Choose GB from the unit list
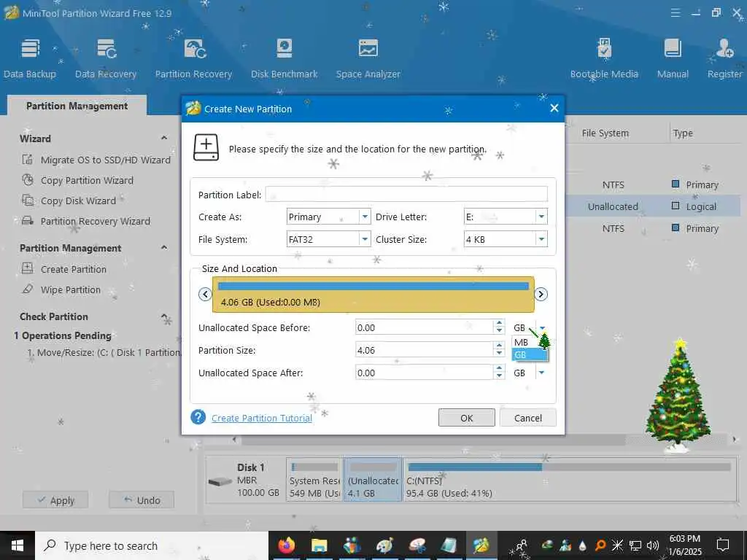The image size is (747, 560). [x=530, y=355]
